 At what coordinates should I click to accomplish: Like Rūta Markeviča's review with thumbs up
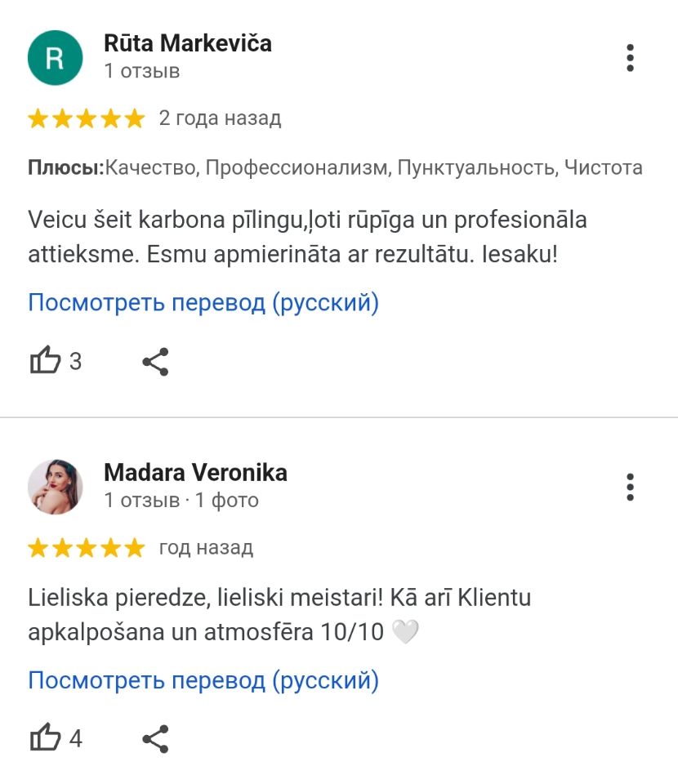tap(46, 361)
